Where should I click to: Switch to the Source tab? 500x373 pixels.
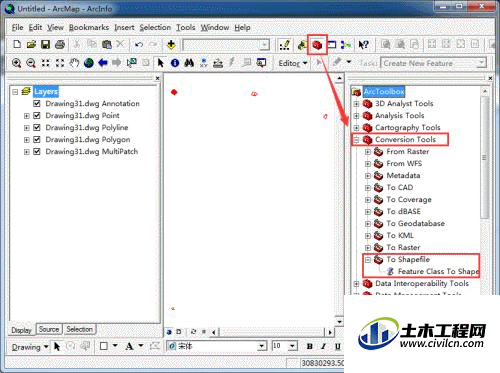pyautogui.click(x=49, y=329)
